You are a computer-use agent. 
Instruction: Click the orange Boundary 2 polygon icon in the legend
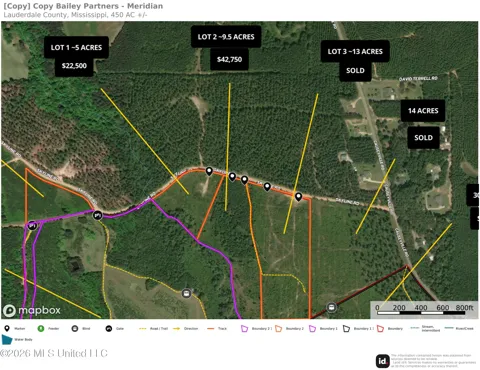(279, 329)
